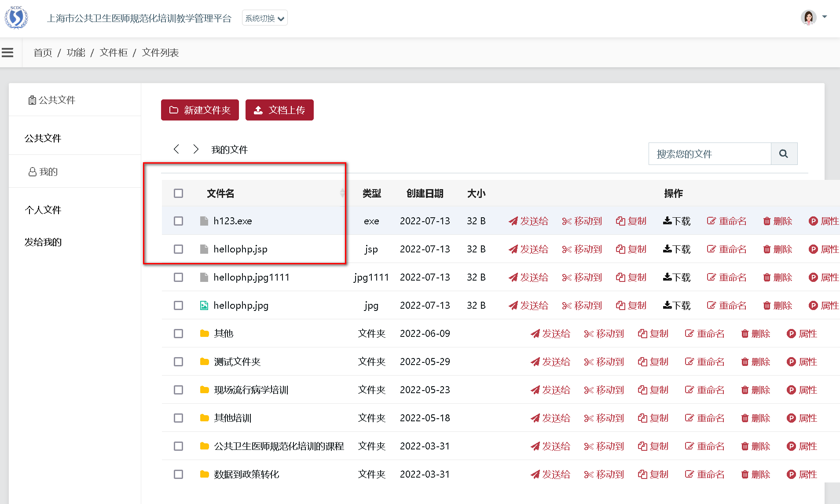
Task: Go back with the left arrow icon
Action: pyautogui.click(x=176, y=149)
